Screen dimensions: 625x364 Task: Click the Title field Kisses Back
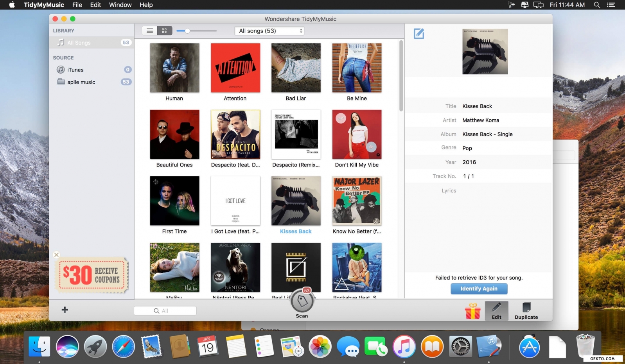(477, 106)
